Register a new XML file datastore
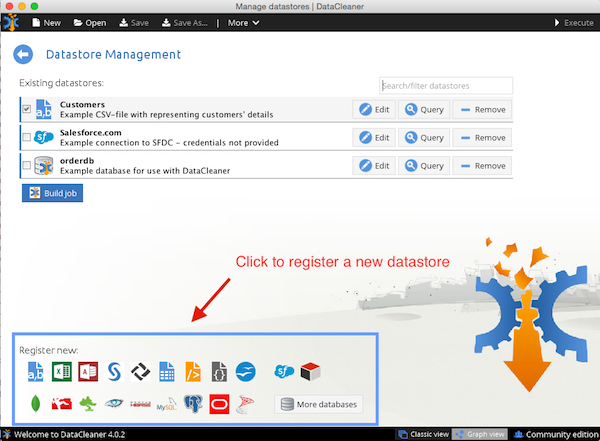This screenshot has width=600, height=441. [193, 372]
